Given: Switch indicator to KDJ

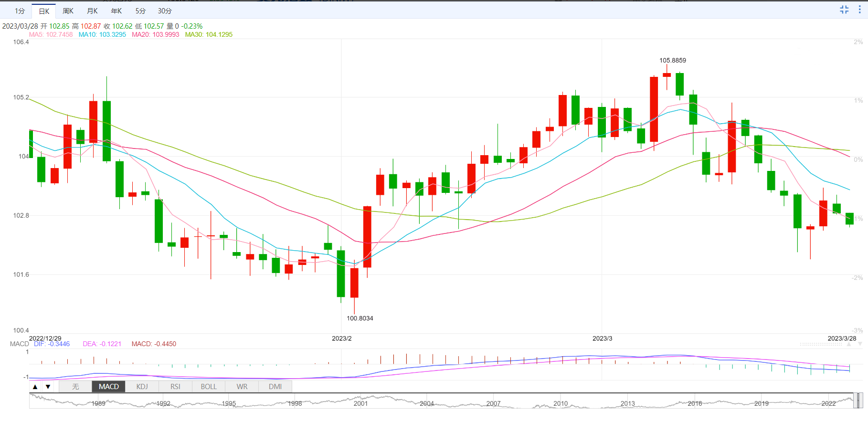Looking at the screenshot, I should (142, 387).
